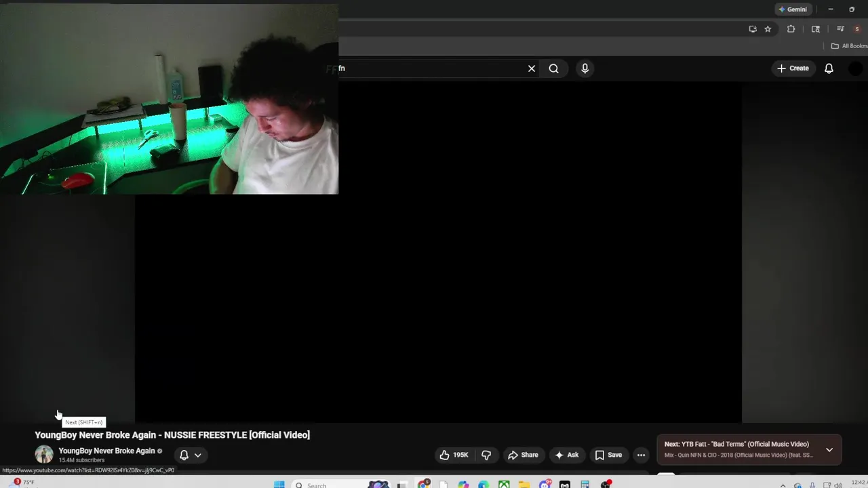Screen dimensions: 868x488
Task: Open YouTube notifications bell
Action: (829, 68)
